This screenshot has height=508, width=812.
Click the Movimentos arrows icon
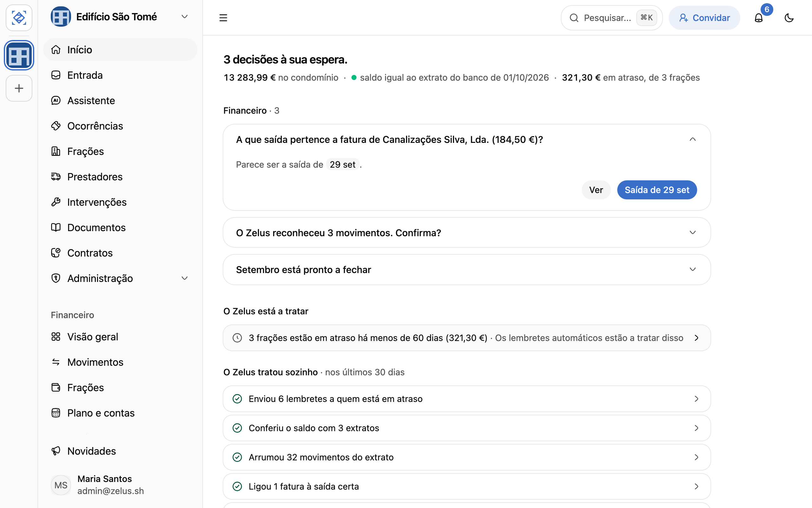pos(56,362)
